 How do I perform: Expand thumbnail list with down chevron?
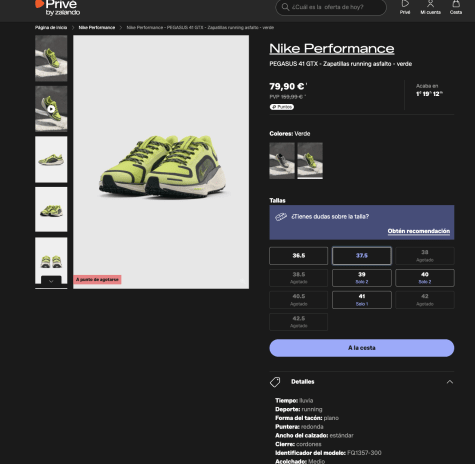tap(51, 281)
